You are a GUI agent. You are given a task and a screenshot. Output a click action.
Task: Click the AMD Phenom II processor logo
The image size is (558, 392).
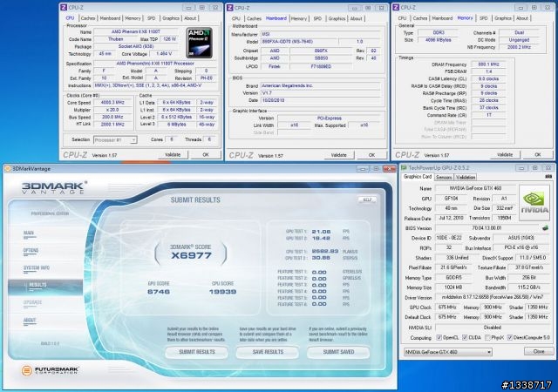click(200, 43)
